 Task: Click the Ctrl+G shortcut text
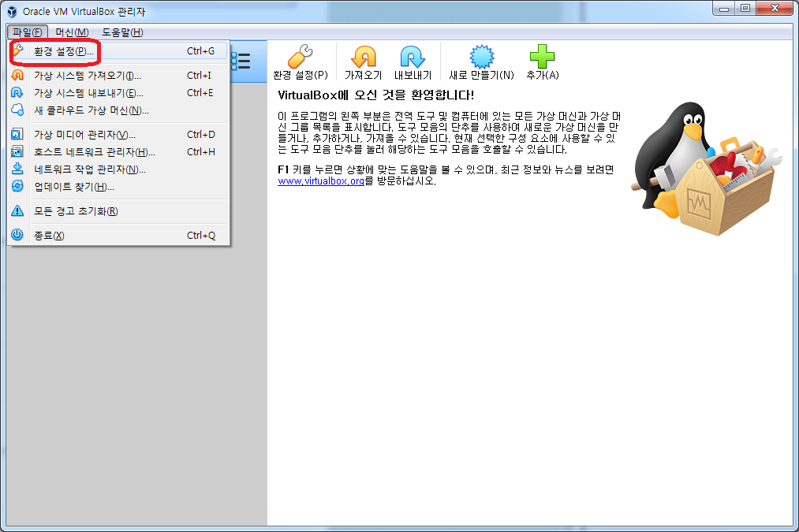point(201,51)
